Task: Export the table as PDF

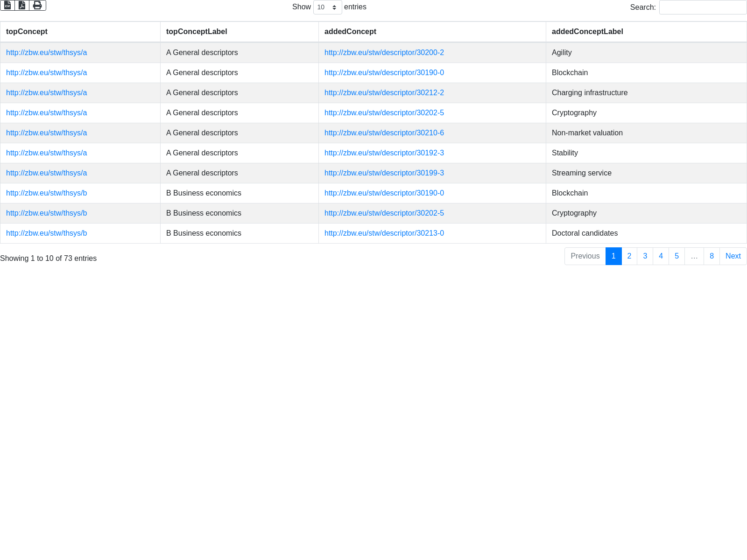Action: 22,6
